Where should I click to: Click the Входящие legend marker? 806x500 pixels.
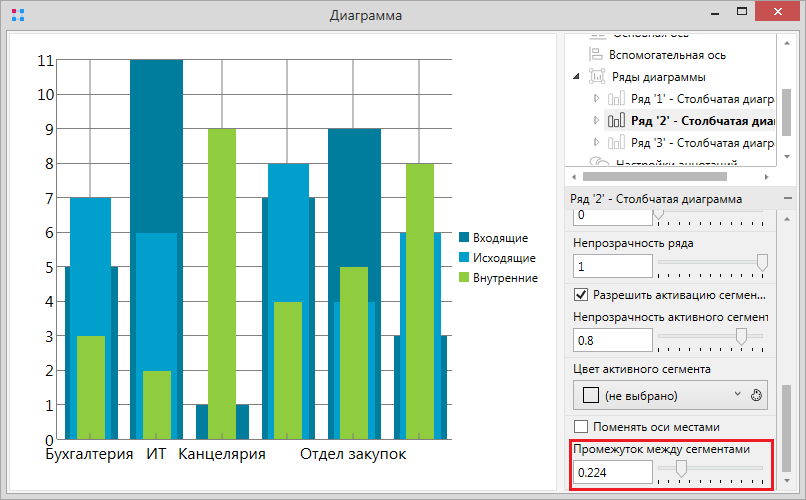464,237
